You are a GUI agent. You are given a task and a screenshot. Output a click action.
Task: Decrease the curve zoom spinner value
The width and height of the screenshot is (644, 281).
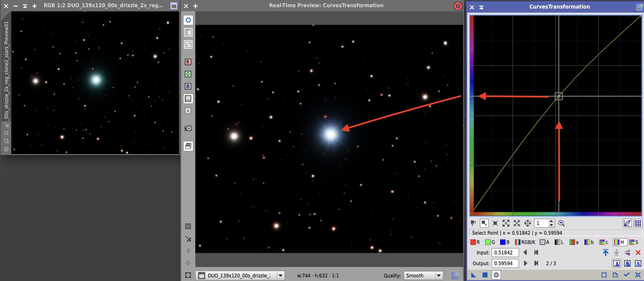click(551, 225)
